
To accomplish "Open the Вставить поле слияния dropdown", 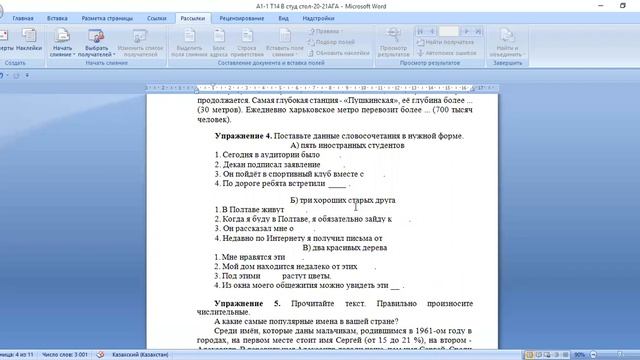I will [284, 42].
